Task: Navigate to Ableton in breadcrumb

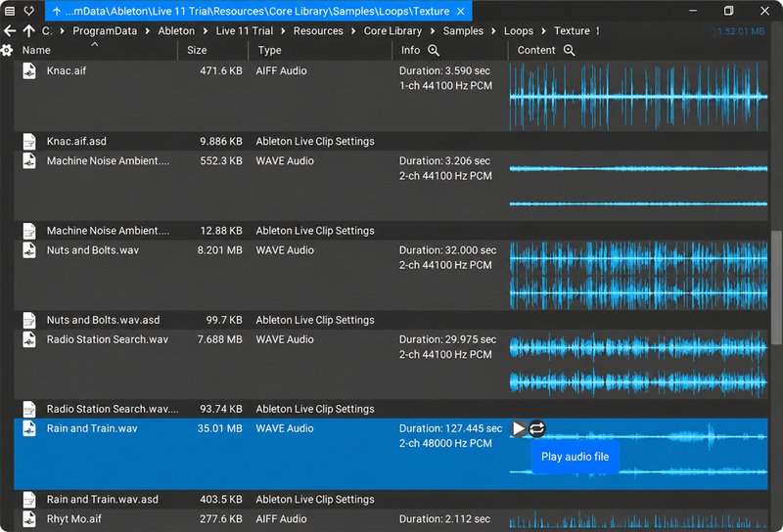Action: [x=176, y=31]
